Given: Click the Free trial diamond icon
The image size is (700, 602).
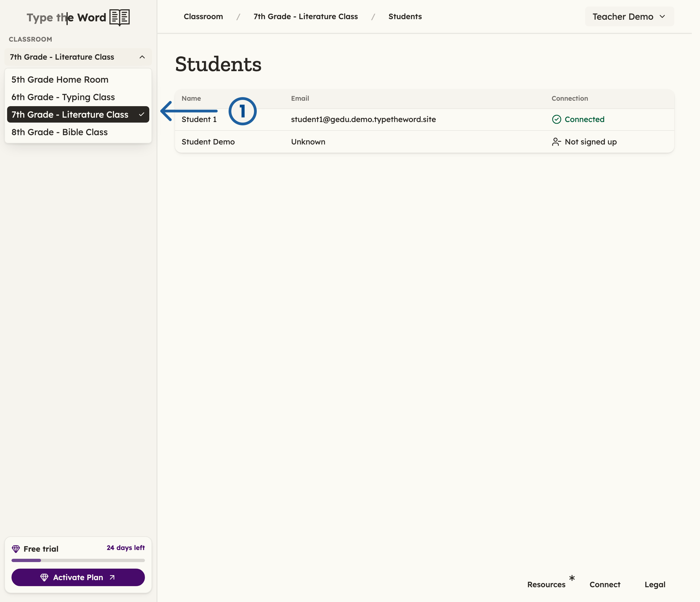Looking at the screenshot, I should pos(16,549).
